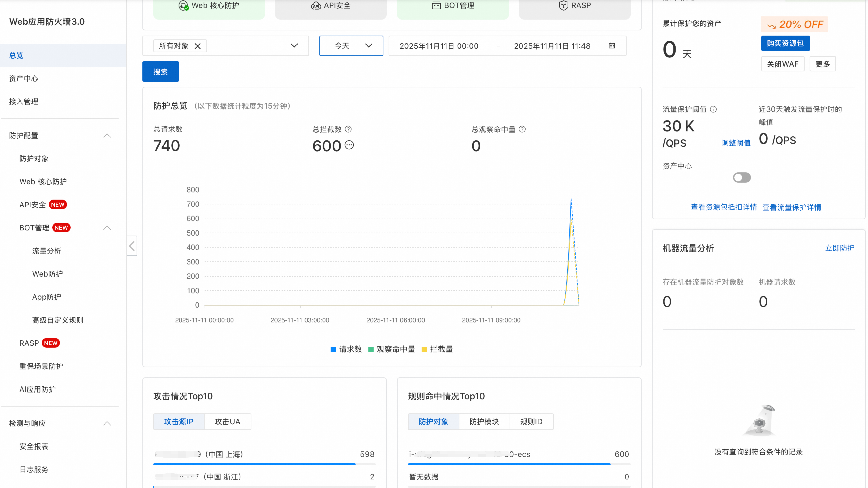The image size is (868, 488).
Task: Select the 规则ID tab
Action: pos(531,422)
